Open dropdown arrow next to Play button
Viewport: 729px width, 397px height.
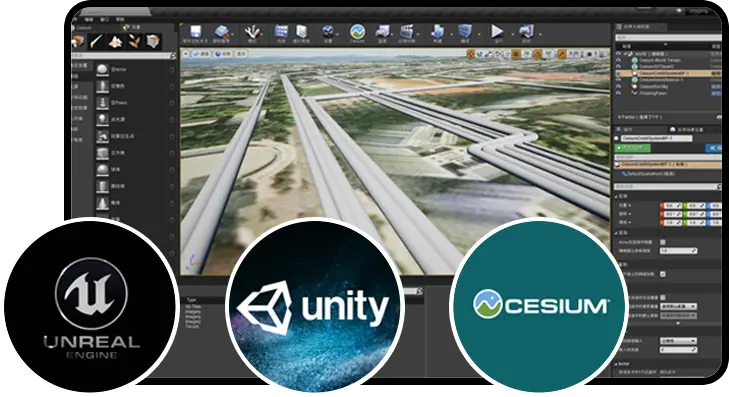(x=511, y=34)
